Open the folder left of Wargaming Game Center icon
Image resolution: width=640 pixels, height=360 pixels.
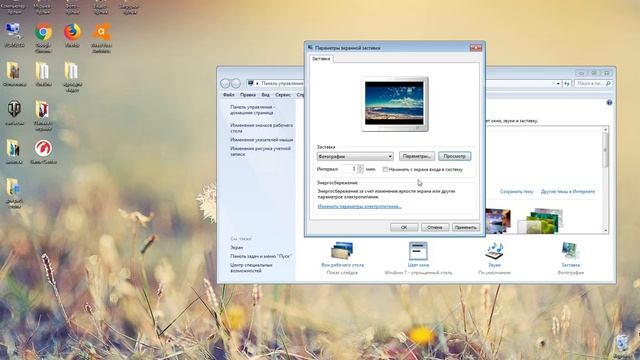[x=14, y=149]
